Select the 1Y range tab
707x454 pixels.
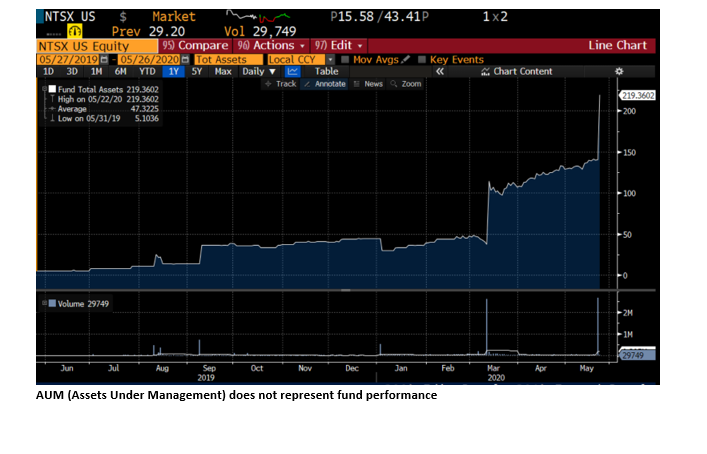click(x=174, y=71)
